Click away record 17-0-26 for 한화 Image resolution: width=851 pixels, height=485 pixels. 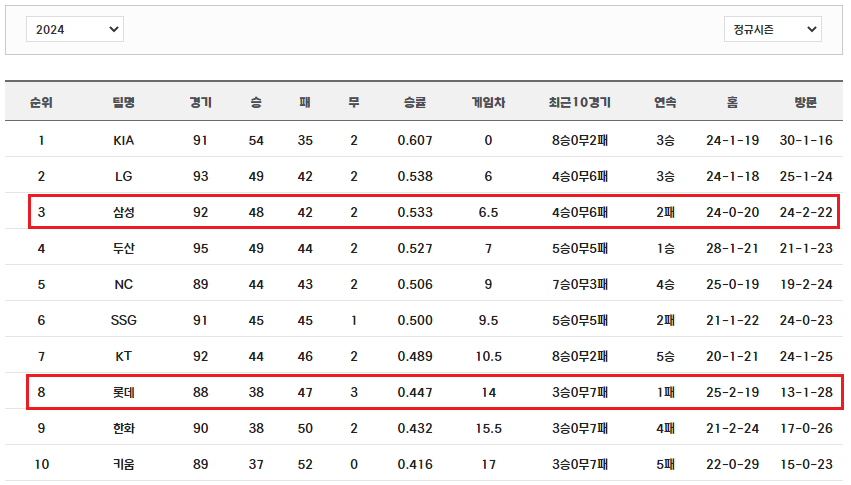pos(806,428)
